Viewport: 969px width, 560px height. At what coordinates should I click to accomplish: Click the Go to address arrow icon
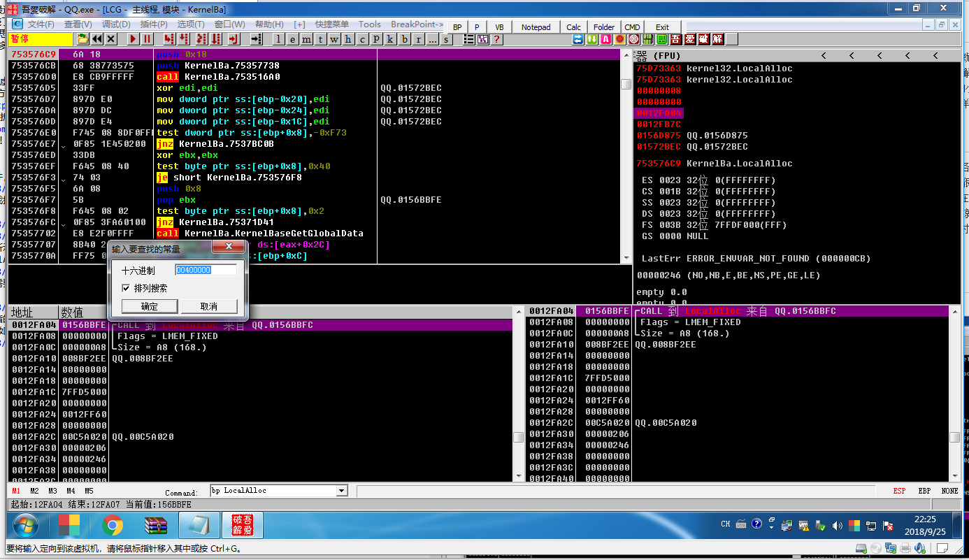tap(257, 39)
